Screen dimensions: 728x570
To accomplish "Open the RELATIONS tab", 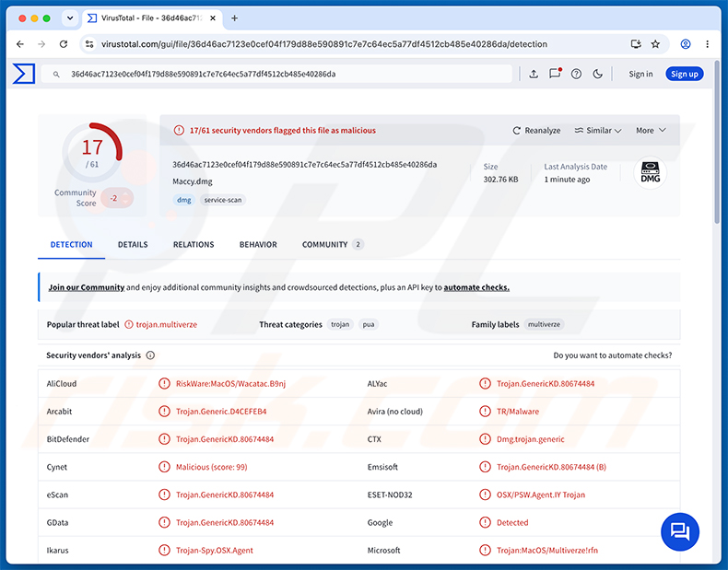I will (194, 244).
